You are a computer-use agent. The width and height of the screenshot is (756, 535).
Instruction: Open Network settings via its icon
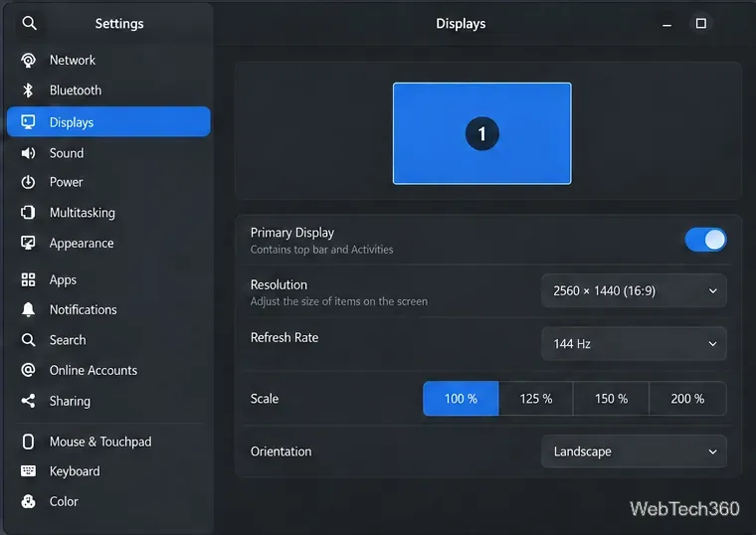tap(28, 61)
